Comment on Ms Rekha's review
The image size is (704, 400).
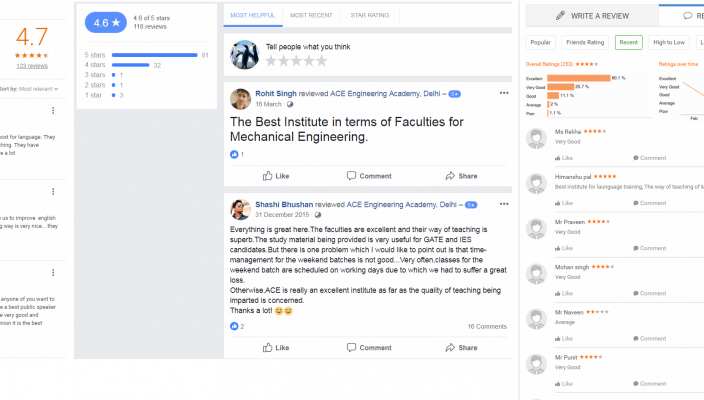click(650, 158)
